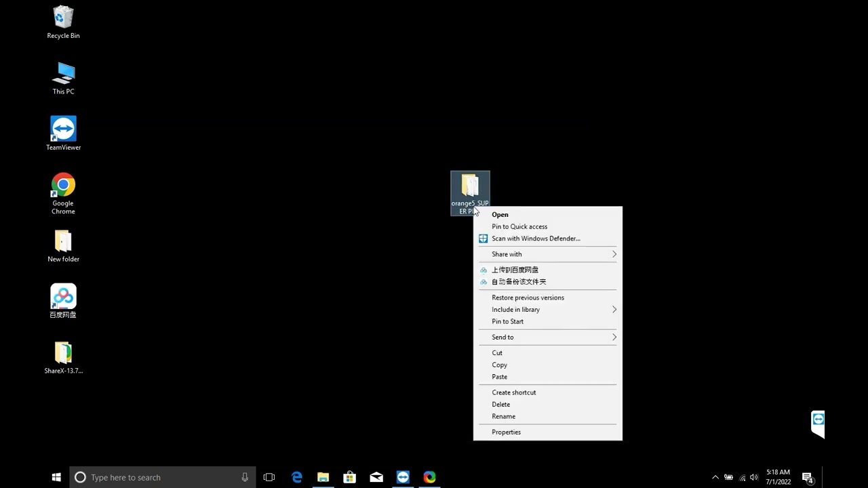
Task: Expand the Share with submenu
Action: click(x=547, y=254)
